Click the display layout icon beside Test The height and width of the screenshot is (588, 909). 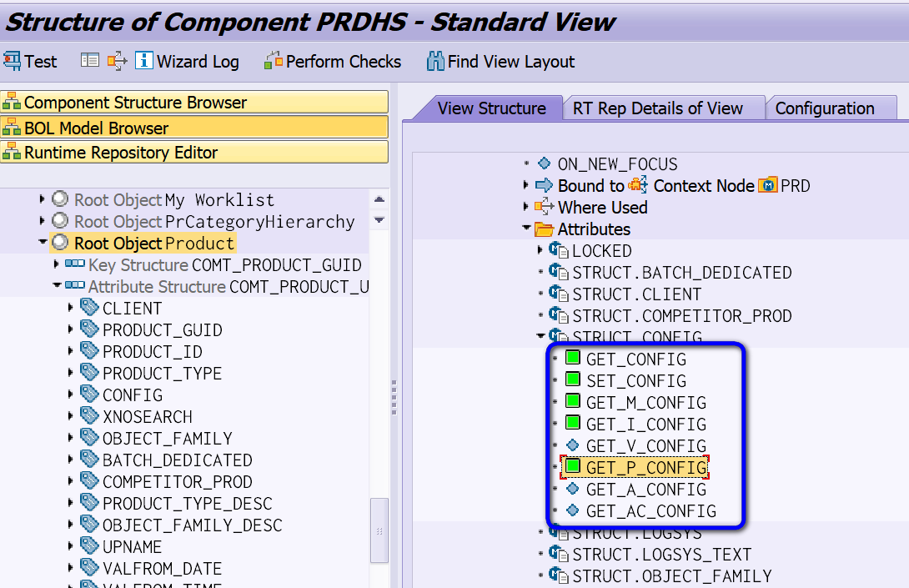(90, 60)
